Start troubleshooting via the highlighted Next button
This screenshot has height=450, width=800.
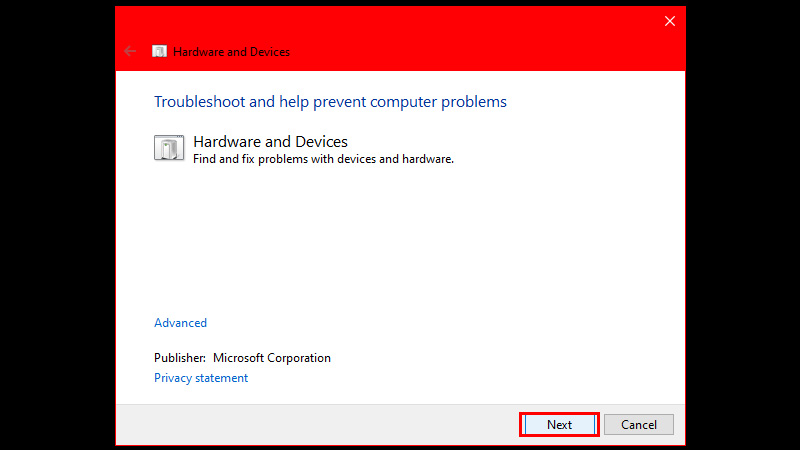tap(559, 424)
